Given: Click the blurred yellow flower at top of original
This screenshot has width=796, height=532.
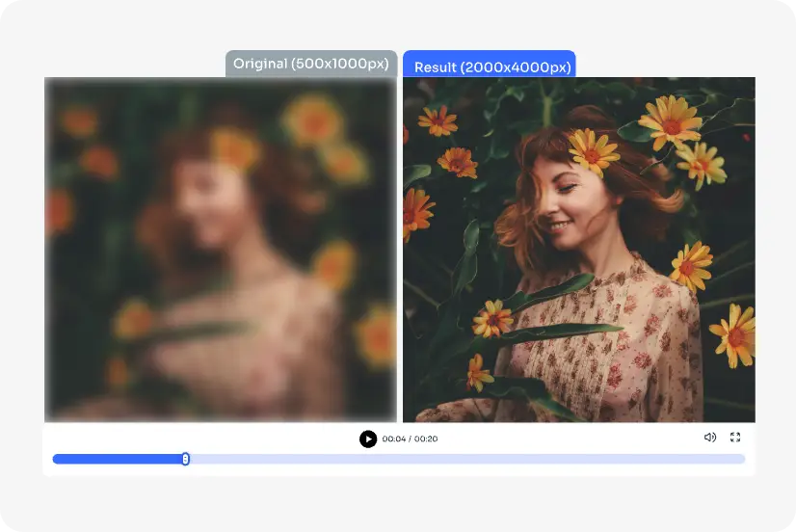Looking at the screenshot, I should 312,120.
